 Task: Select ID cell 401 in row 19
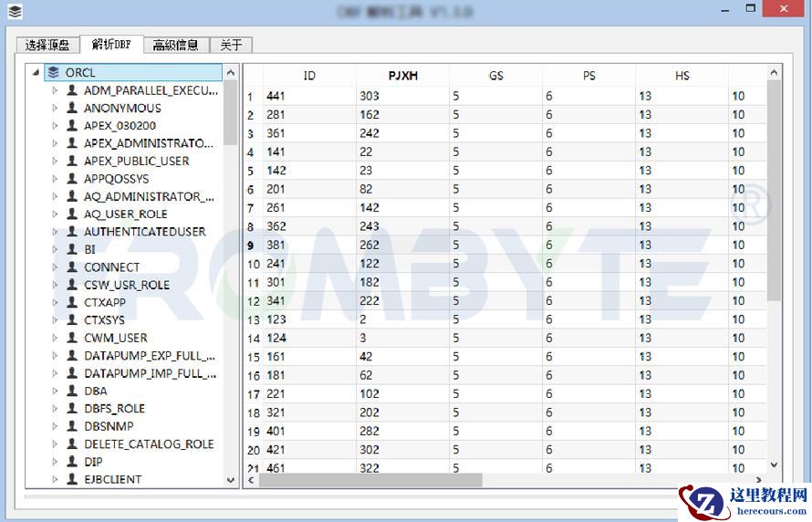(309, 432)
